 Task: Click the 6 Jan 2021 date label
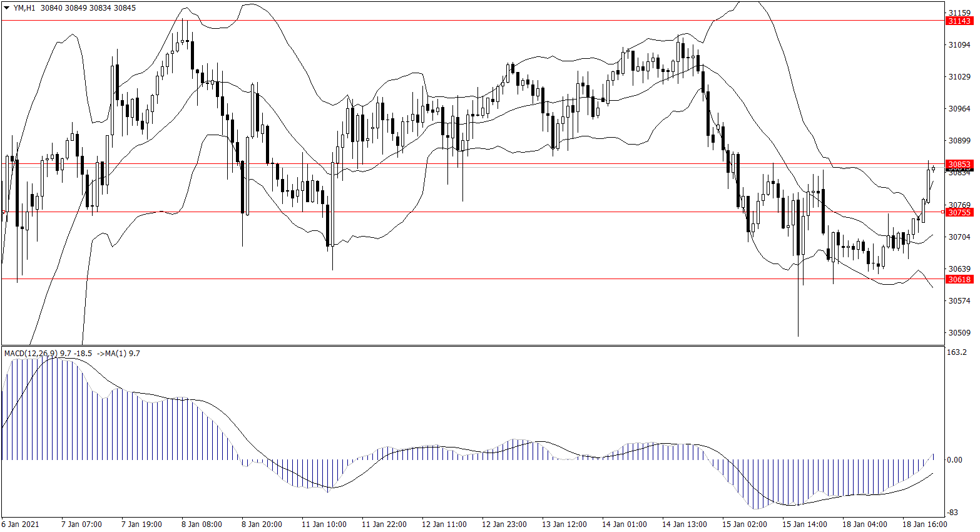tap(21, 524)
